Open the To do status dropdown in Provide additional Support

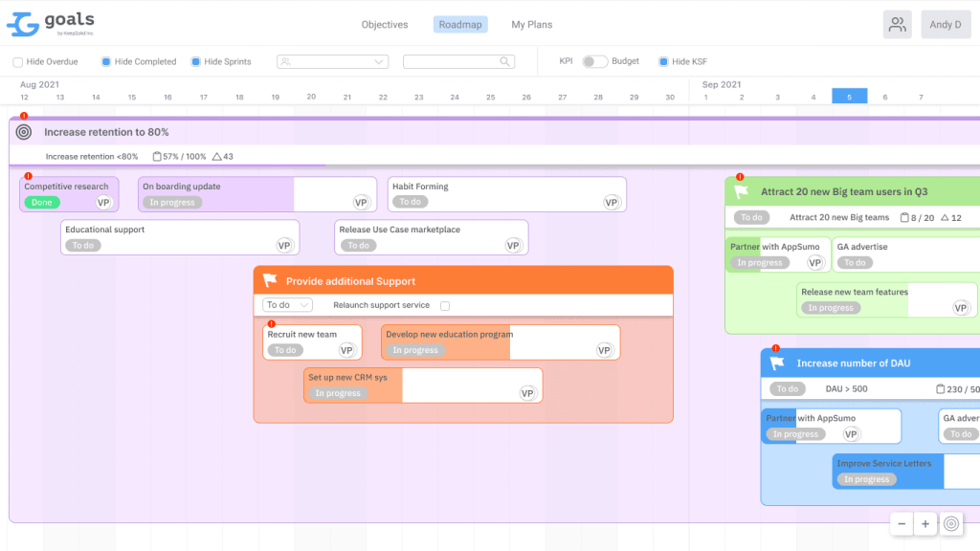pyautogui.click(x=286, y=304)
